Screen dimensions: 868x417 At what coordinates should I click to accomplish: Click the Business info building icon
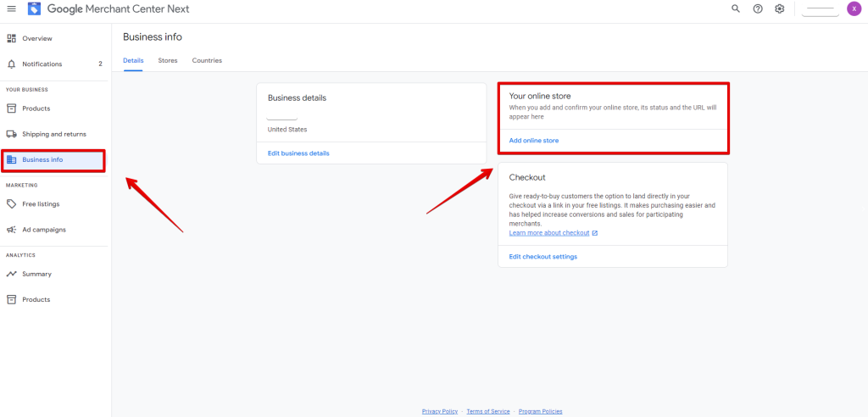coord(11,159)
